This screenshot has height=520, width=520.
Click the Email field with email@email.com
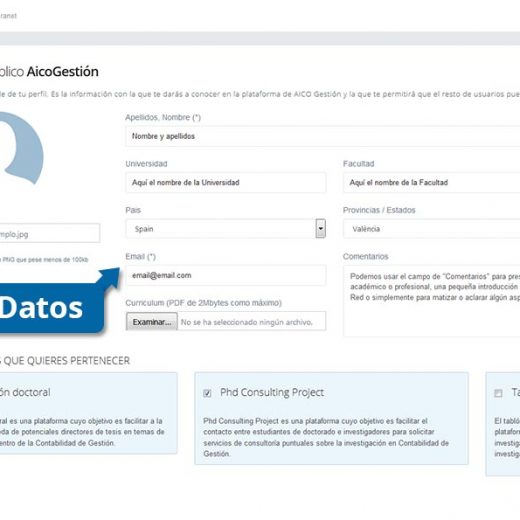226,275
